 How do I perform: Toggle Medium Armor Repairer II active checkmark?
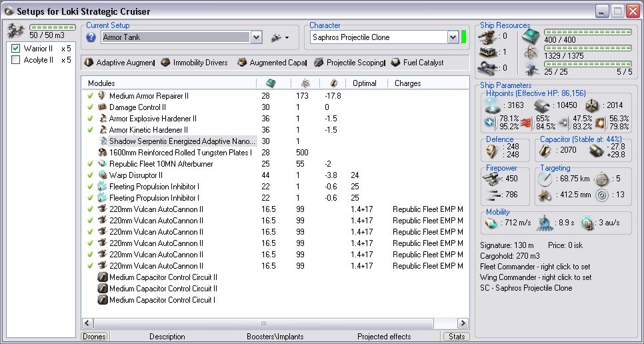click(91, 95)
